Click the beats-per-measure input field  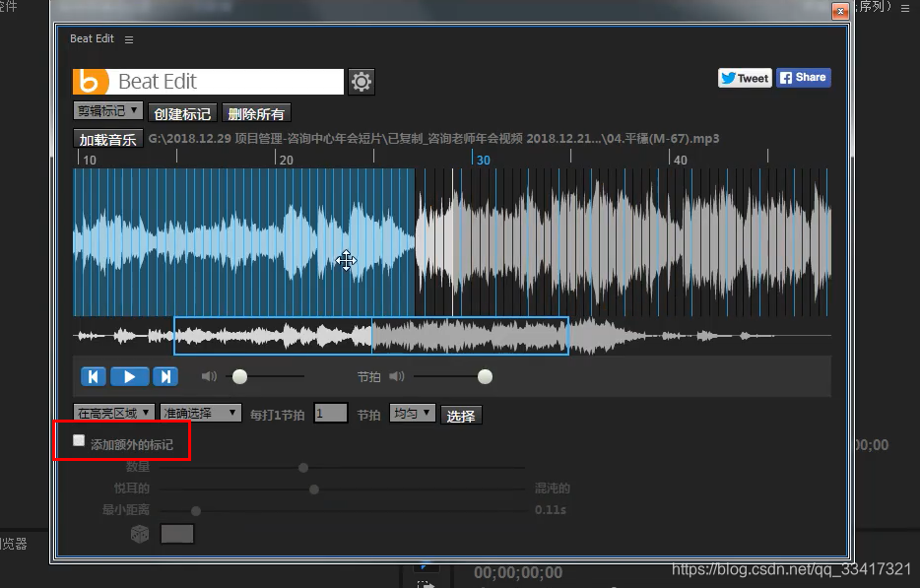[x=331, y=413]
